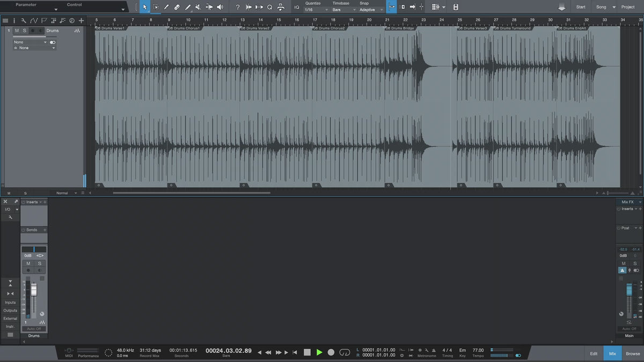Mute the Drums track
644x362 pixels.
(x=17, y=31)
